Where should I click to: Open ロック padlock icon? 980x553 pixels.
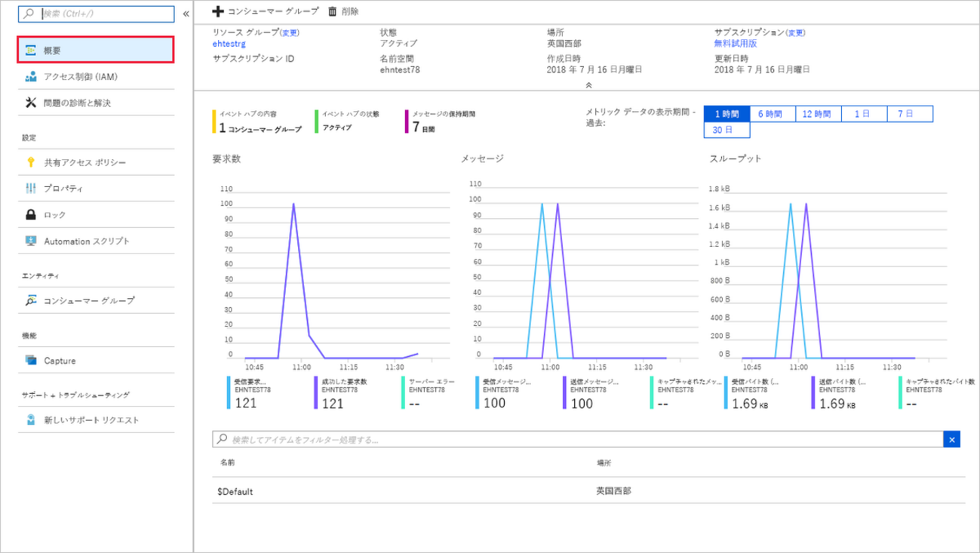click(x=31, y=215)
